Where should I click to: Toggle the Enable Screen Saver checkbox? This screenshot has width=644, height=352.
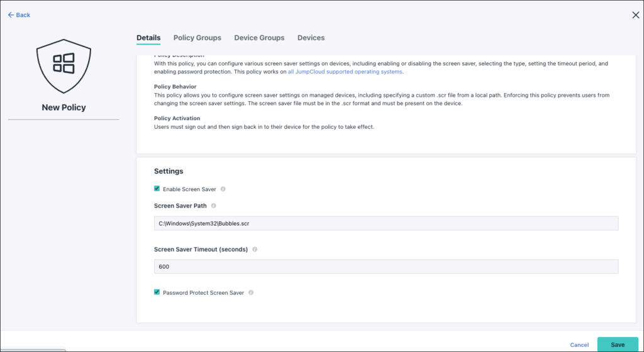[157, 189]
